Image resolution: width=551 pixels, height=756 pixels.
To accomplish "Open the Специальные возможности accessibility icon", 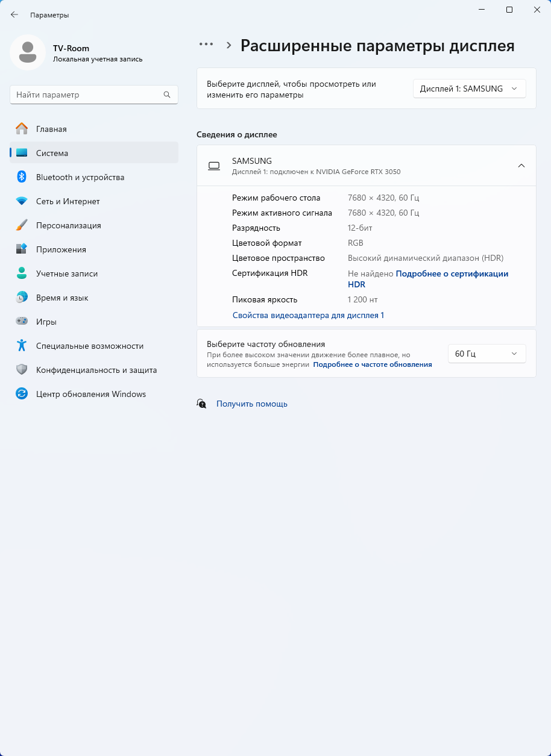I will pyautogui.click(x=22, y=346).
